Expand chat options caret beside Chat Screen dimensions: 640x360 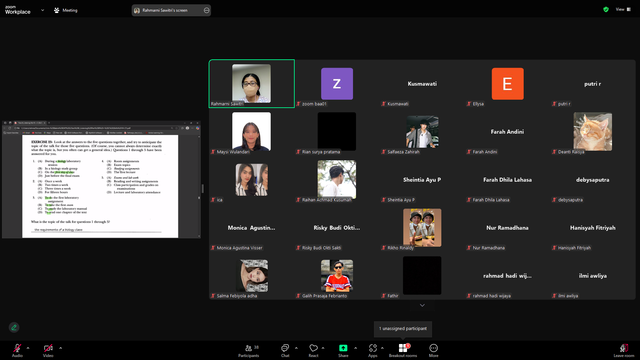(x=296, y=348)
